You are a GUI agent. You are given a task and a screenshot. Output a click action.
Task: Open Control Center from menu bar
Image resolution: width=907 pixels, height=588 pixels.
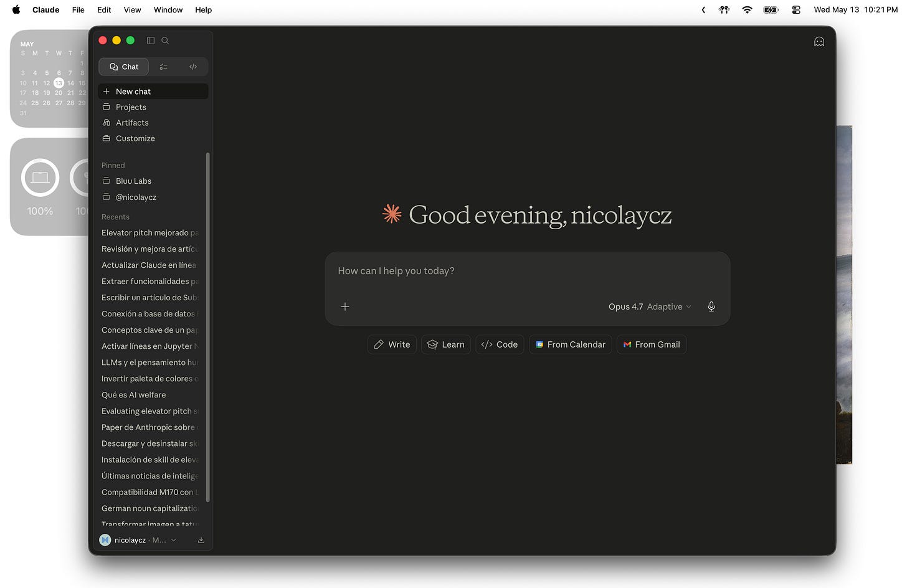[x=796, y=10]
